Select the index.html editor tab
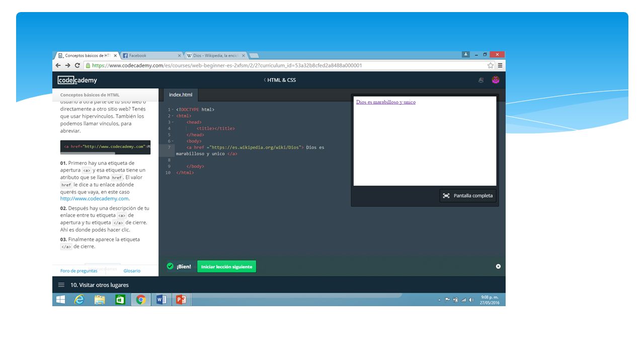Screen dimensions: 644x362 tap(181, 95)
